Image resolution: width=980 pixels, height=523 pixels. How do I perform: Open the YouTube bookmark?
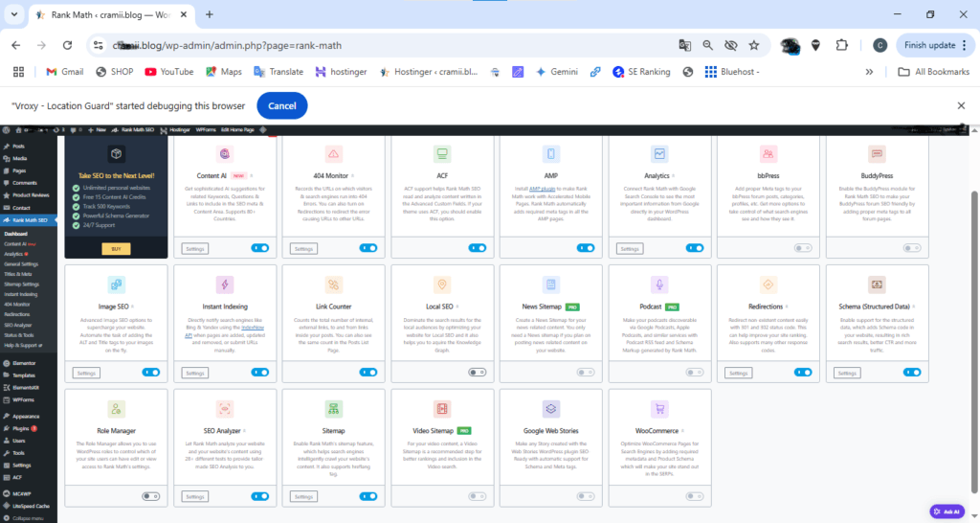pos(169,72)
